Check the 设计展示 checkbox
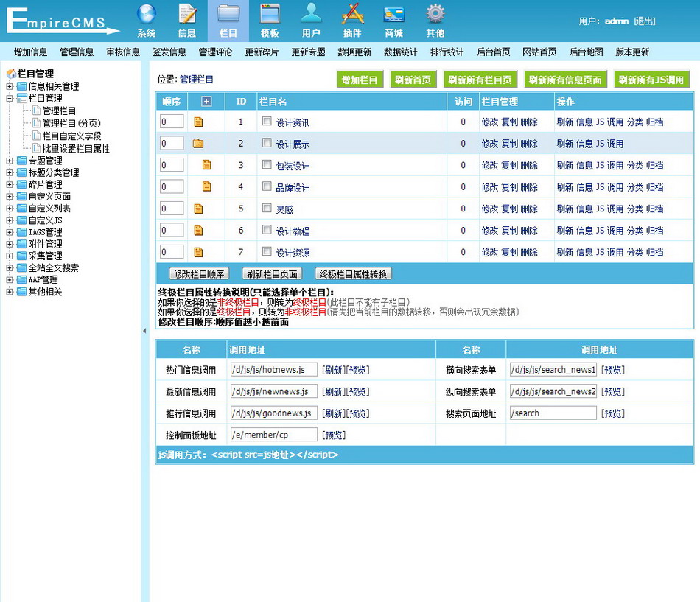 pyautogui.click(x=267, y=143)
